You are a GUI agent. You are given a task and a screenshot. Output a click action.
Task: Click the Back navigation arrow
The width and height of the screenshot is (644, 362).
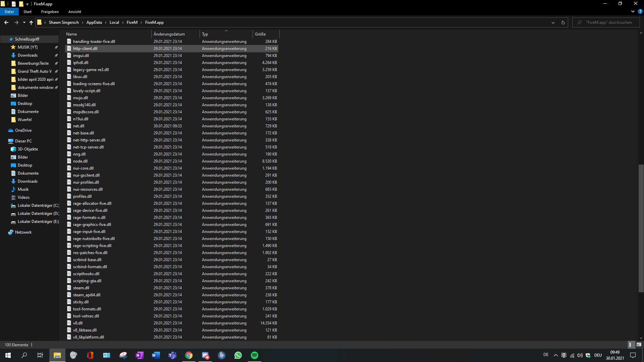(x=6, y=22)
